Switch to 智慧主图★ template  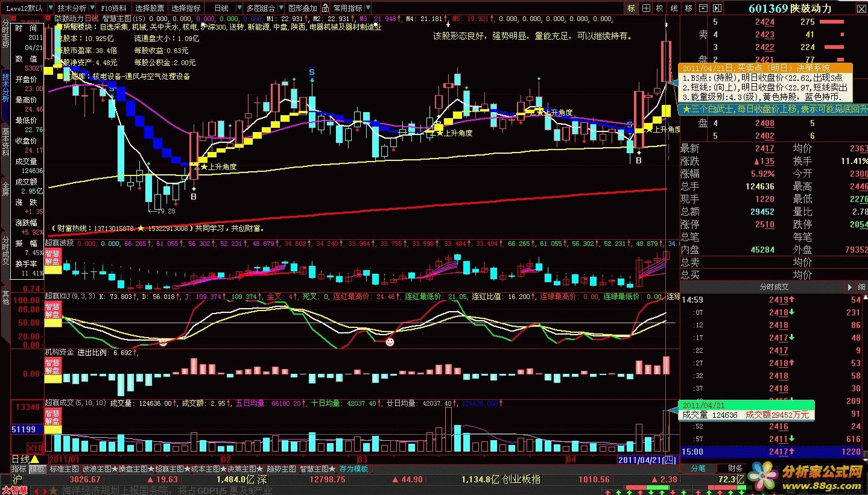coord(317,468)
